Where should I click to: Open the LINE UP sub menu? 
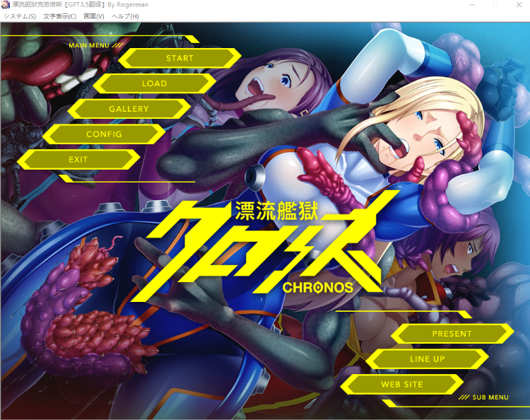(428, 359)
